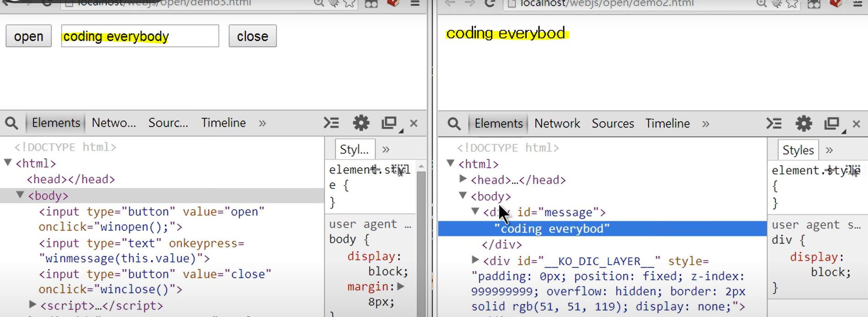Image resolution: width=868 pixels, height=317 pixels.
Task: Close right DevTools panel with X
Action: [x=857, y=124]
